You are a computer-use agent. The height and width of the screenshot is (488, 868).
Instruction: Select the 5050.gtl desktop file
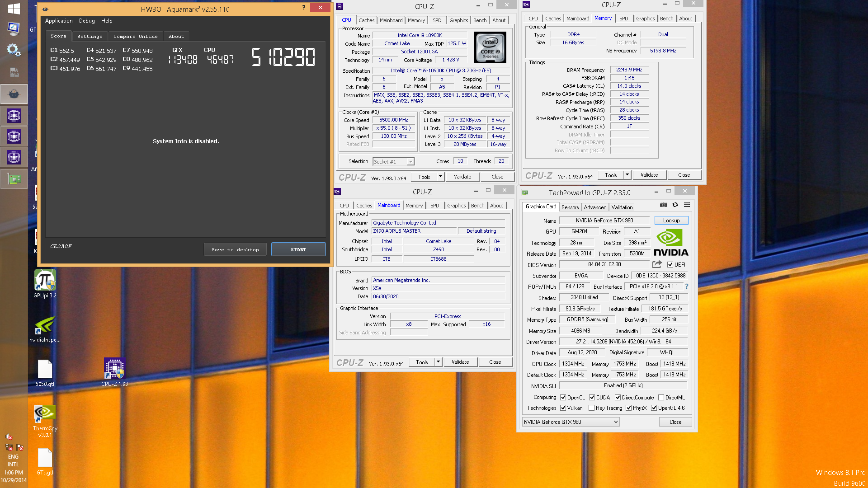click(45, 373)
